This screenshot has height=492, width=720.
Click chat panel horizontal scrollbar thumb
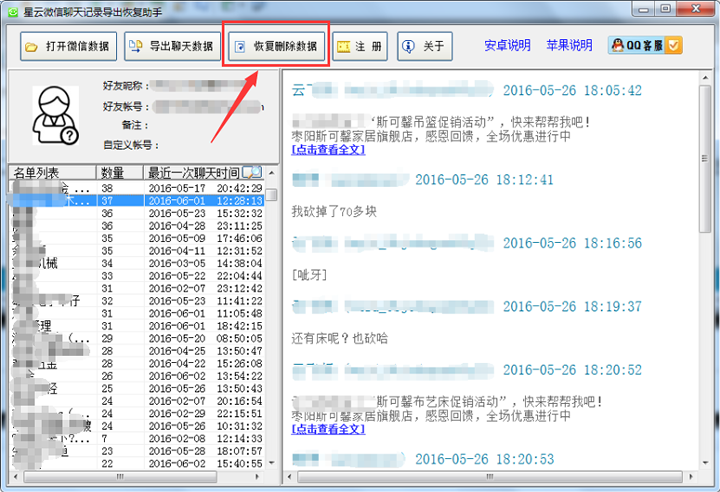coord(489,477)
